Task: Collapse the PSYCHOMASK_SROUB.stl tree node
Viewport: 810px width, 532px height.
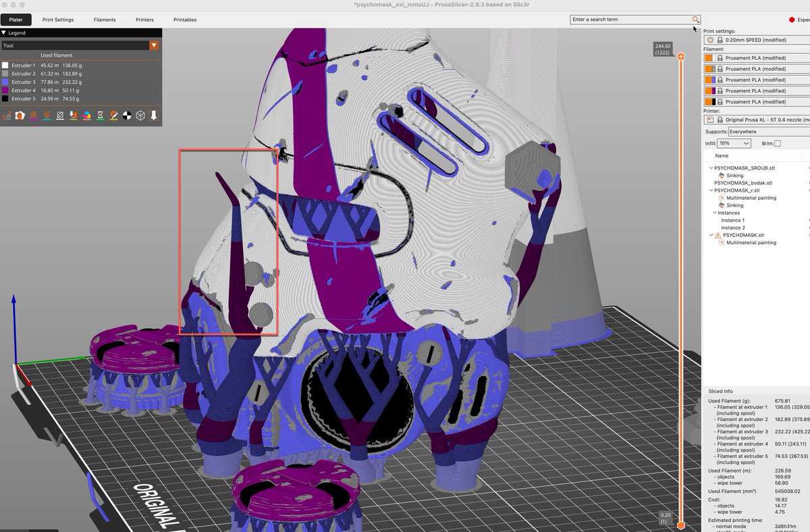Action: tap(711, 168)
